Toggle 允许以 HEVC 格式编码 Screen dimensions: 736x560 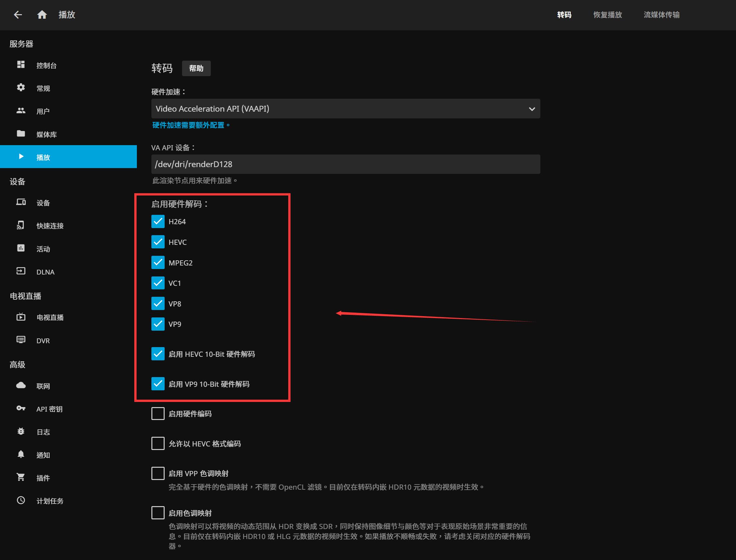pos(158,443)
